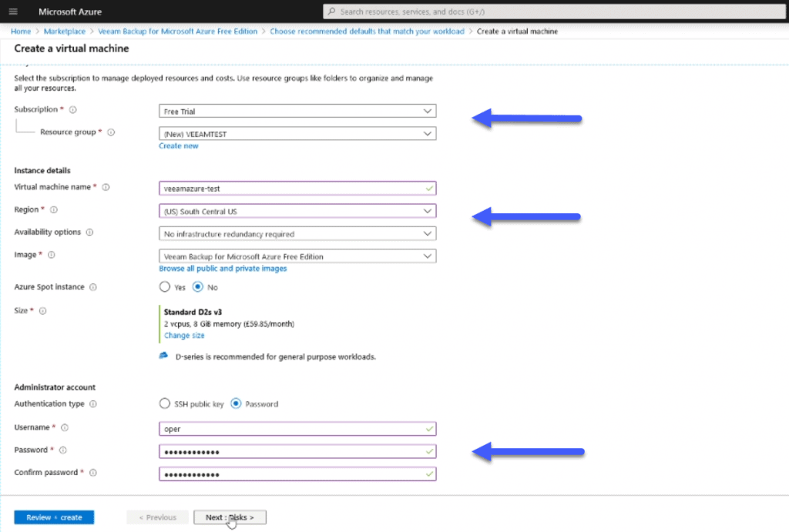
Task: Browse all public and private images
Action: tap(223, 269)
